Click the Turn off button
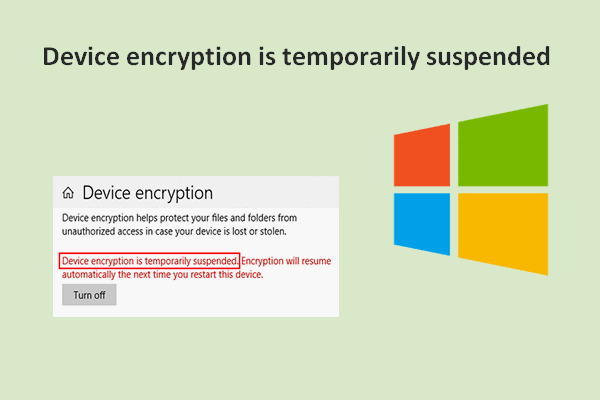Image resolution: width=600 pixels, height=400 pixels. pos(89,295)
